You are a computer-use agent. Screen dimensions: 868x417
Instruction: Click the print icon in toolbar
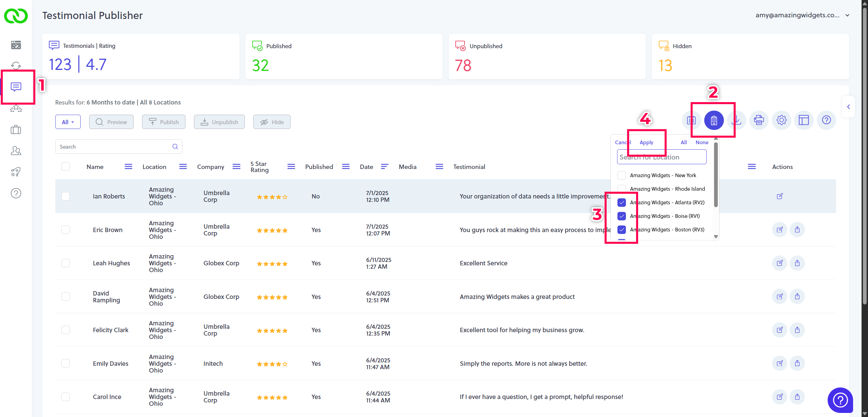click(758, 120)
